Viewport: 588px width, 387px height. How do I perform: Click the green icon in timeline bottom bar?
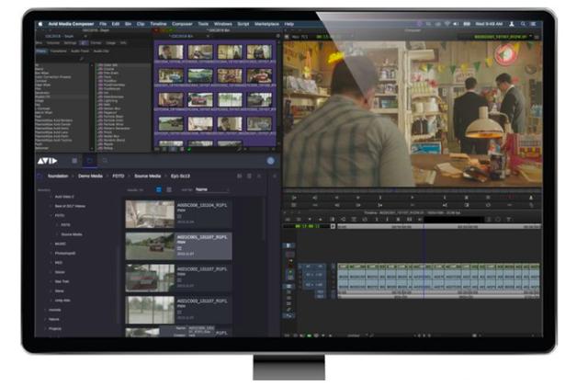[x=310, y=336]
